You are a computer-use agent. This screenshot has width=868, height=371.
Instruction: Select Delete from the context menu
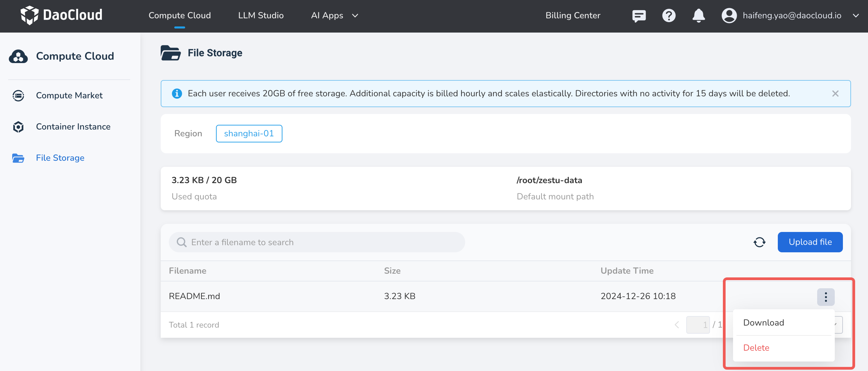pyautogui.click(x=756, y=348)
